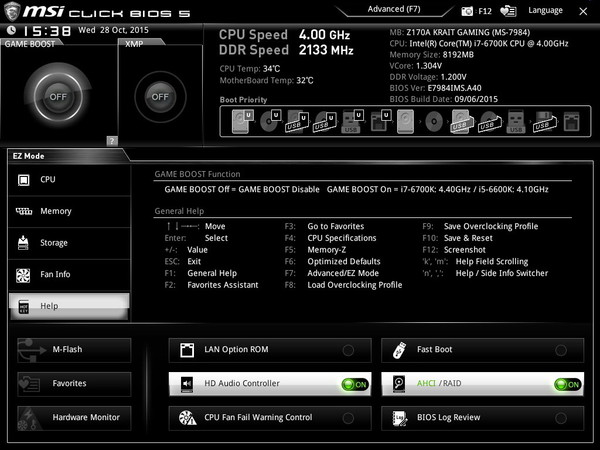
Task: Click the F8 Load Overclocking Profile entry
Action: [343, 285]
